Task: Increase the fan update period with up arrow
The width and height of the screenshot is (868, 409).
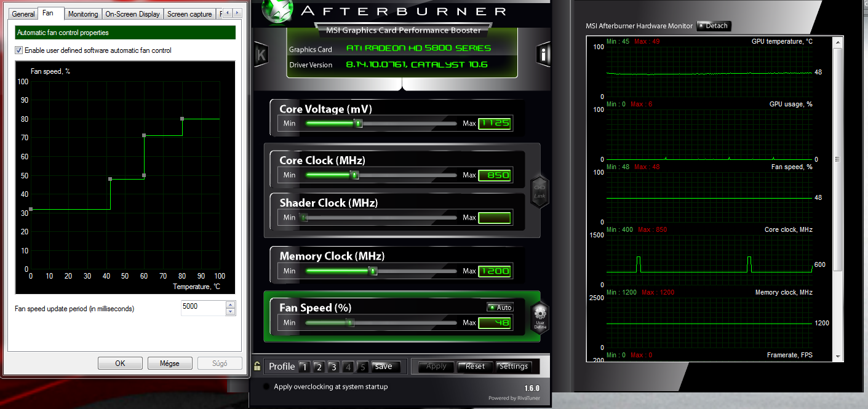Action: point(230,304)
